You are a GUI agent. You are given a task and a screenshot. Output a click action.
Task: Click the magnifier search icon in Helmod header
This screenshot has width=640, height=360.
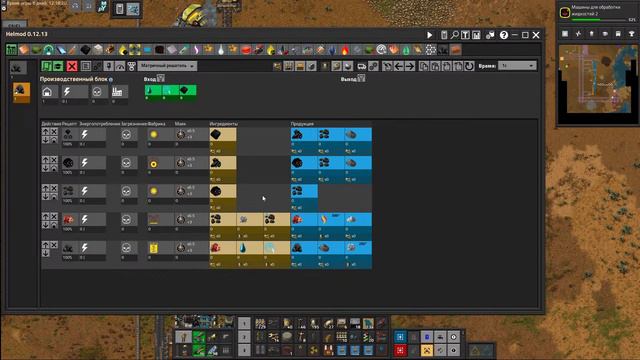pyautogui.click(x=454, y=35)
